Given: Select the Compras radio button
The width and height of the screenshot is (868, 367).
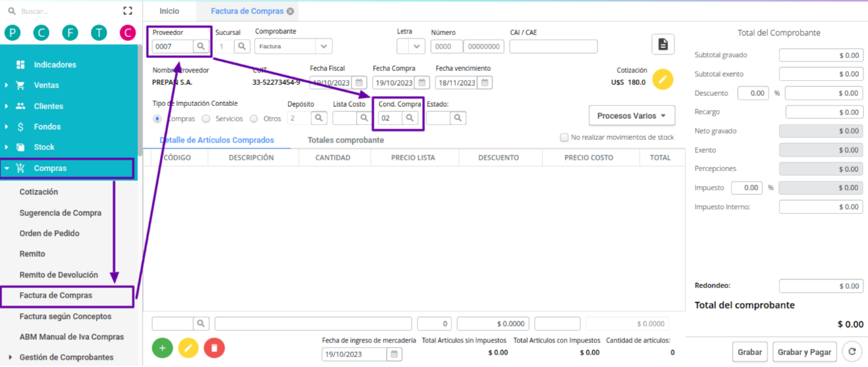Looking at the screenshot, I should click(157, 118).
